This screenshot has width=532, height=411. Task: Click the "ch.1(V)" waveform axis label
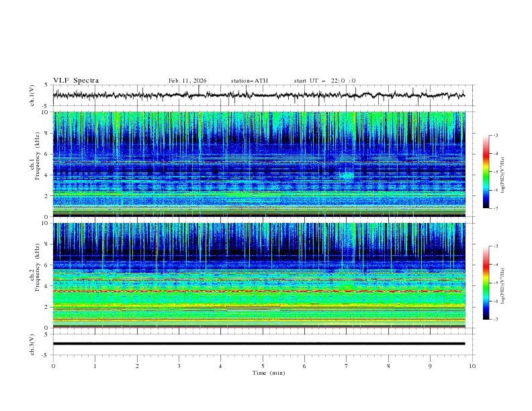32,95
